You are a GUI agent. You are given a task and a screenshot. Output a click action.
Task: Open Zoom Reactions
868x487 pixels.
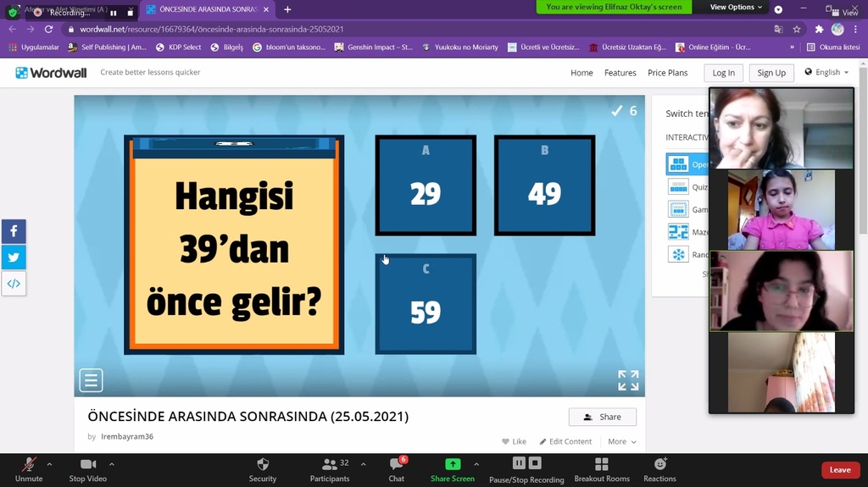[x=659, y=469]
